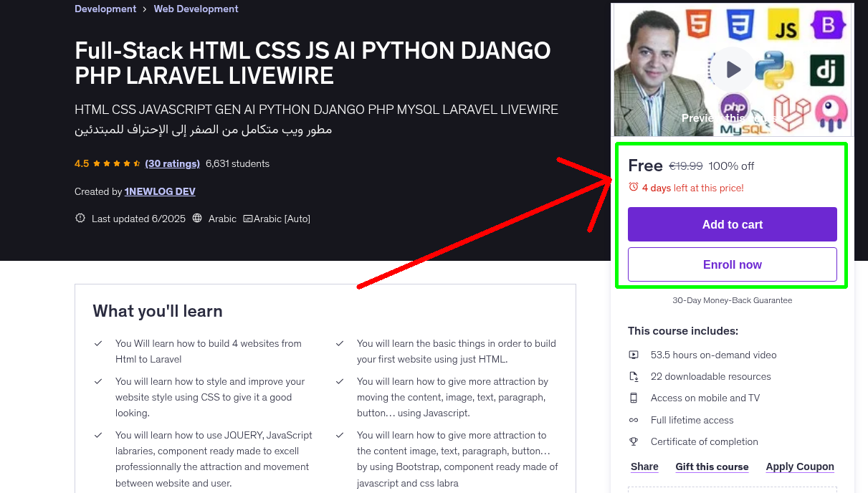This screenshot has height=493, width=868.
Task: Click the star rating icons
Action: coord(117,163)
